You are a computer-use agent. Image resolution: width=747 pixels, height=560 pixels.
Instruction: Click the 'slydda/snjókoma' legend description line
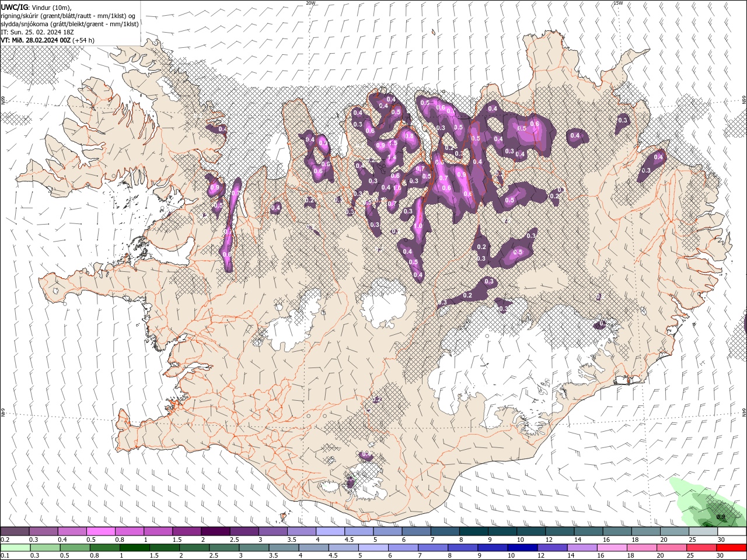[69, 24]
